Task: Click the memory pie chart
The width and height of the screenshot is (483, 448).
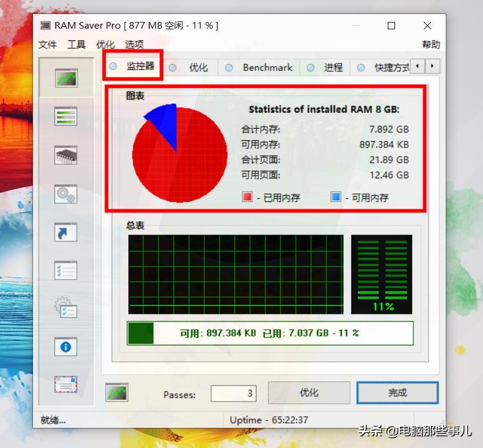Action: (180, 153)
